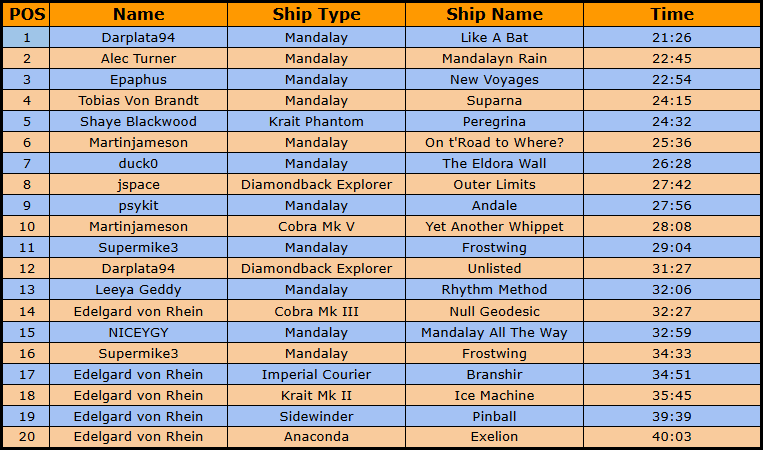Image resolution: width=763 pixels, height=450 pixels.
Task: Select the Peregrina ship name cell
Action: pos(494,121)
